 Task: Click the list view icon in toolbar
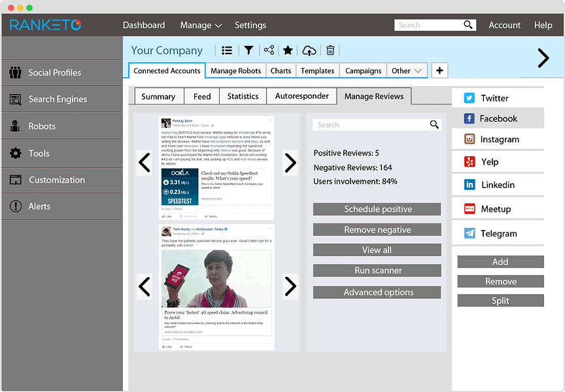pos(227,50)
